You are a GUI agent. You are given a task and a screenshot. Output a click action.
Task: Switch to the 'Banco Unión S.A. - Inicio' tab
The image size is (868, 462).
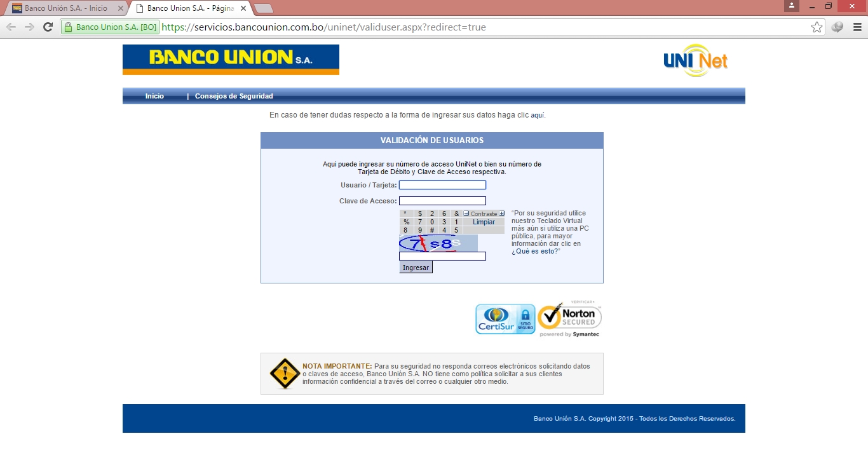click(x=66, y=8)
